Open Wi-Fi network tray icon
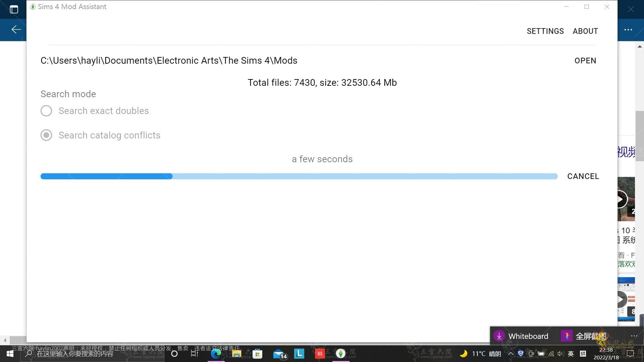The height and width of the screenshot is (362, 644). [x=551, y=354]
